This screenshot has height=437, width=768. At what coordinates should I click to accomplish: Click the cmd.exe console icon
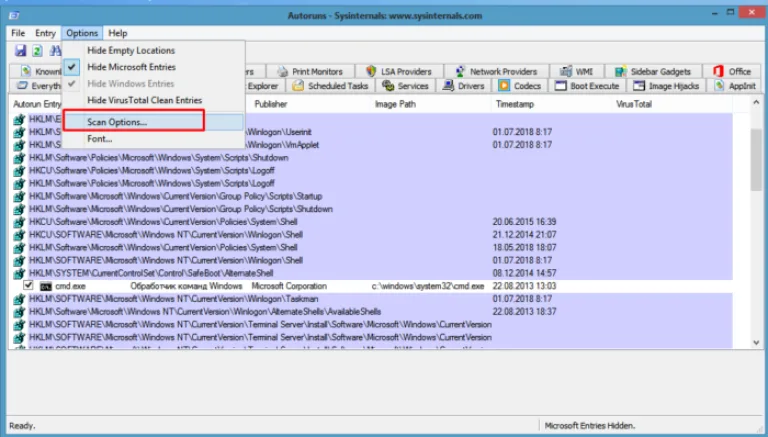point(46,286)
